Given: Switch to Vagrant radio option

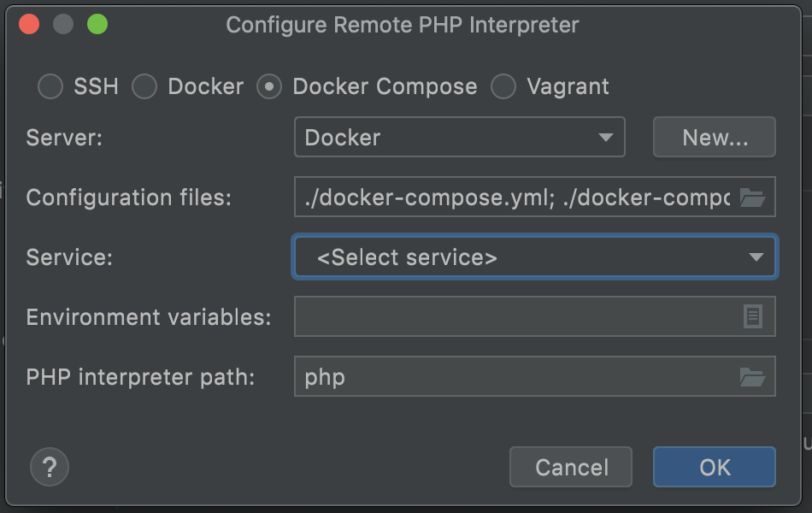Looking at the screenshot, I should (503, 86).
